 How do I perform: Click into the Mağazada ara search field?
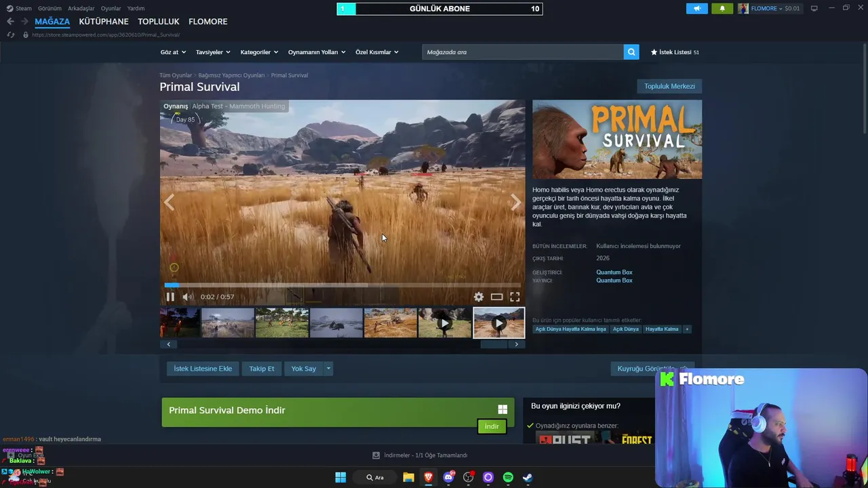(523, 52)
